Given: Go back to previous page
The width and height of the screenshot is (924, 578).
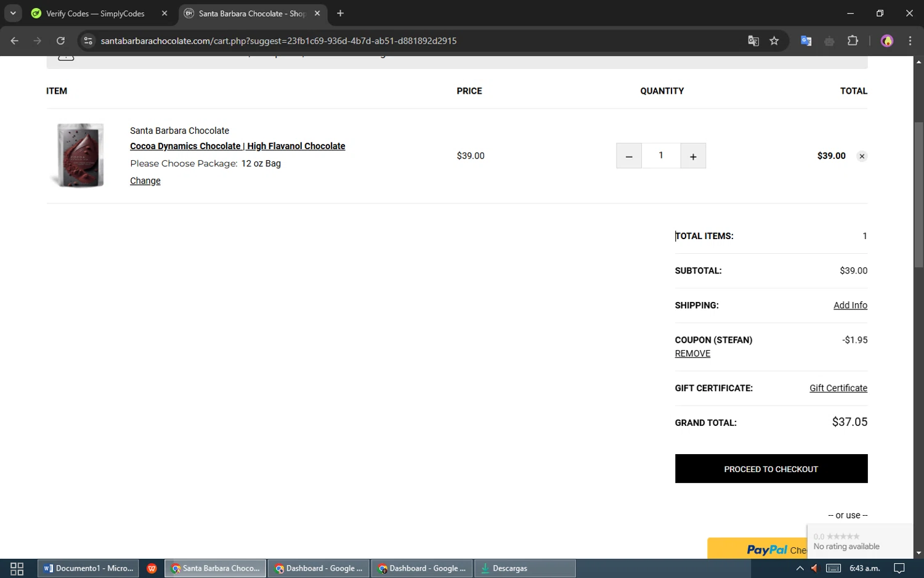Looking at the screenshot, I should pos(15,41).
